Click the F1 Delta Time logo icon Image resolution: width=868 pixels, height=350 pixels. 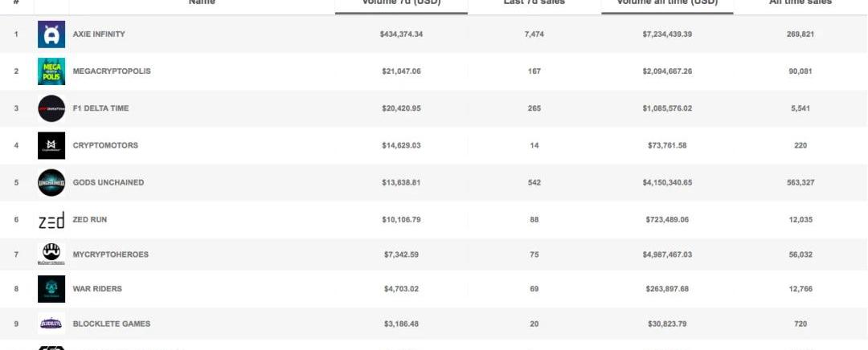pyautogui.click(x=51, y=108)
